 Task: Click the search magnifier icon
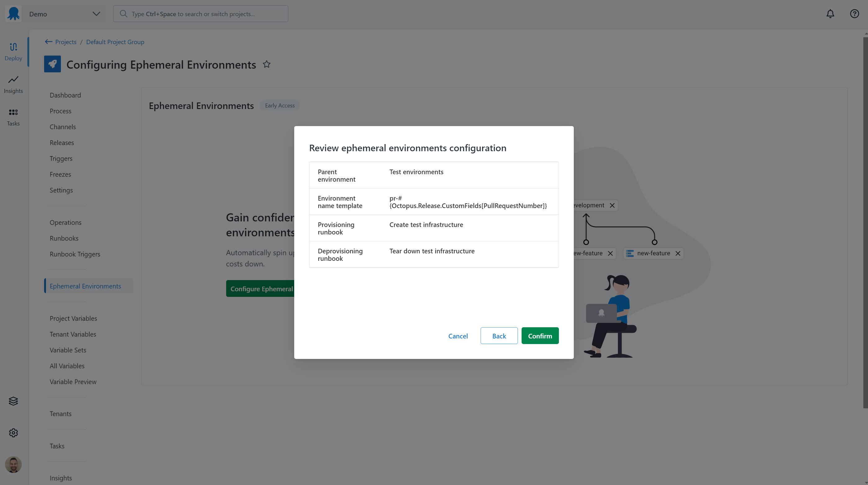123,14
